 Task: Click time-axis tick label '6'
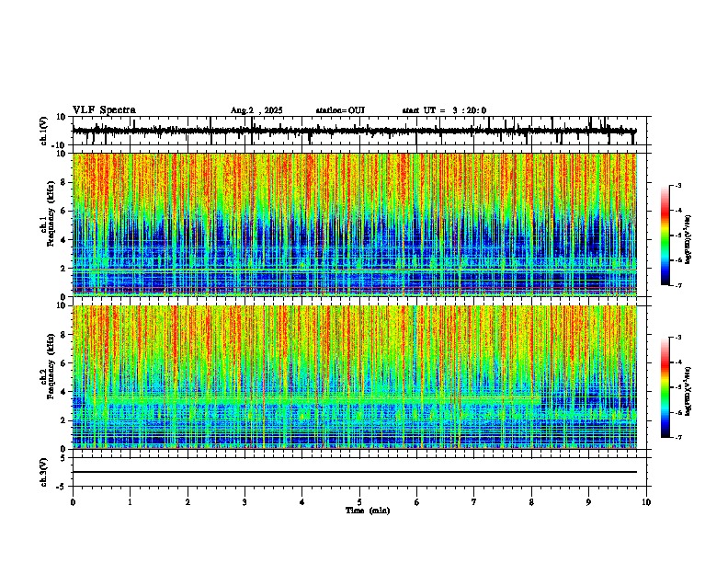pyautogui.click(x=417, y=502)
